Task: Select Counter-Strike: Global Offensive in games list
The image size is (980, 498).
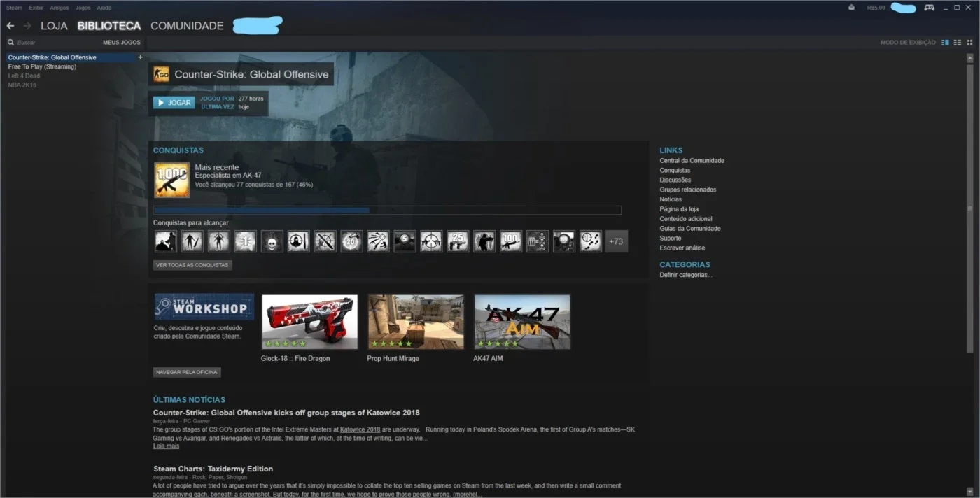Action: coord(70,57)
